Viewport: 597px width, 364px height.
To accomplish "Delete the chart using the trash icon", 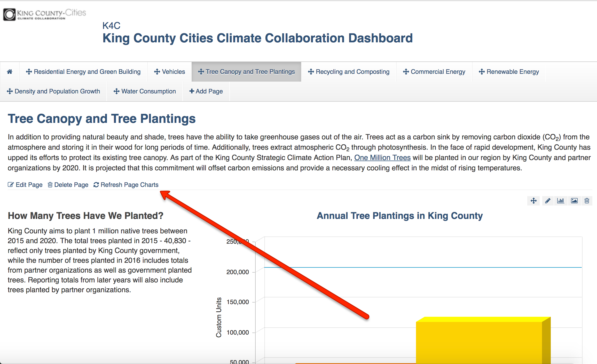I will (587, 201).
